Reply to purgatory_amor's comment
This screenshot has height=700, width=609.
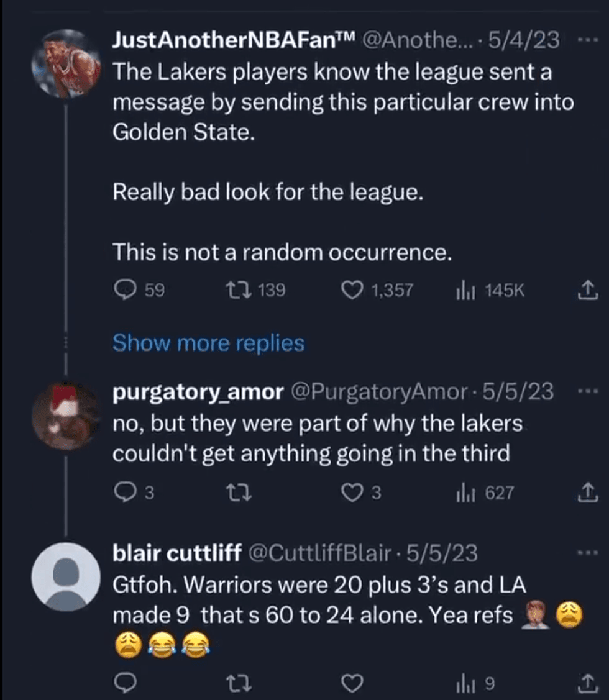coord(127,493)
